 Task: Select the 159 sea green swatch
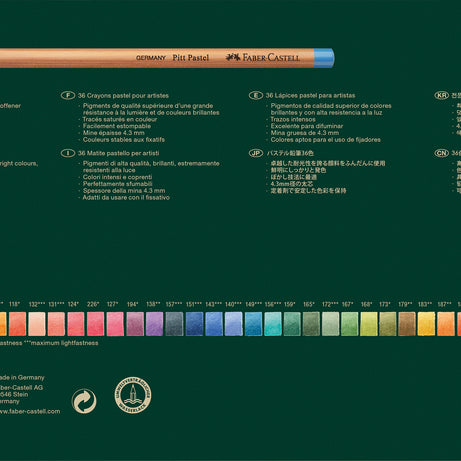pyautogui.click(x=292, y=324)
